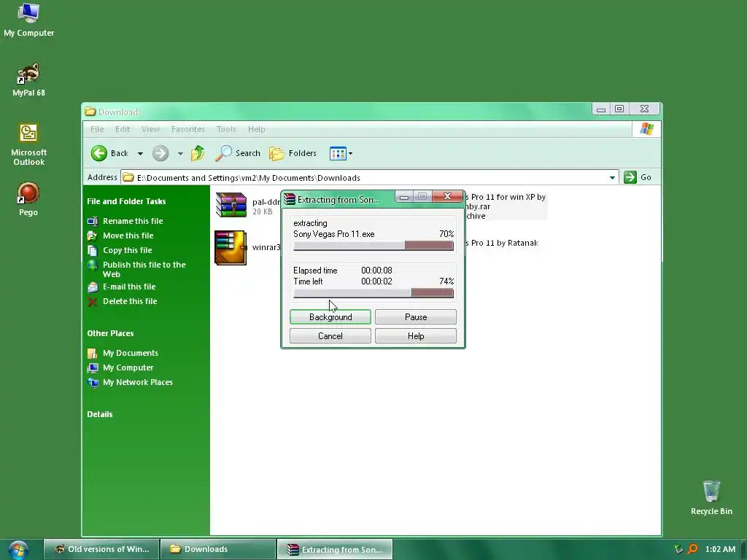Click the green Go arrow button
The width and height of the screenshot is (747, 560).
click(x=630, y=177)
